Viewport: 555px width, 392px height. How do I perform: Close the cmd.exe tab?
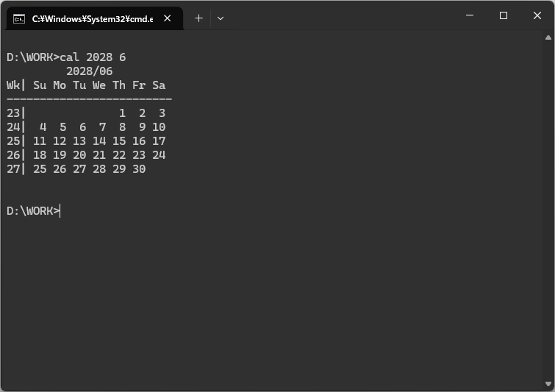168,18
